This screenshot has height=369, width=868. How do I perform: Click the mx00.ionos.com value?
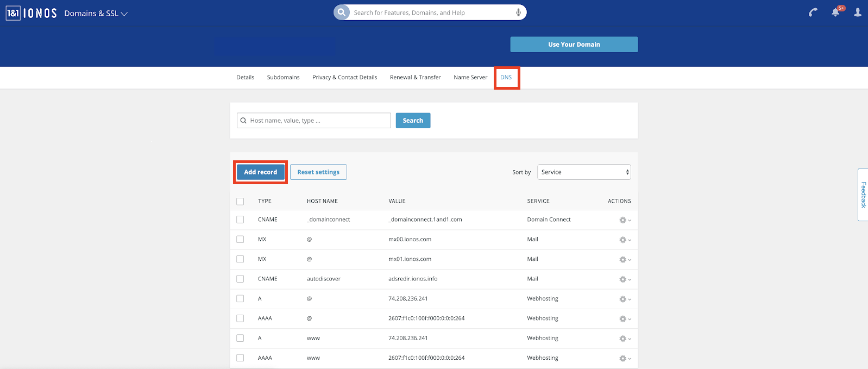pyautogui.click(x=410, y=239)
